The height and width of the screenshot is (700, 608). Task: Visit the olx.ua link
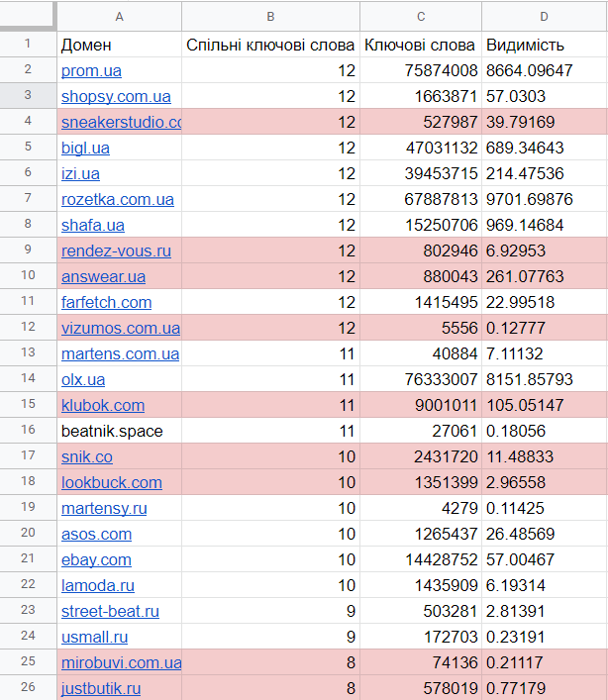click(x=83, y=379)
